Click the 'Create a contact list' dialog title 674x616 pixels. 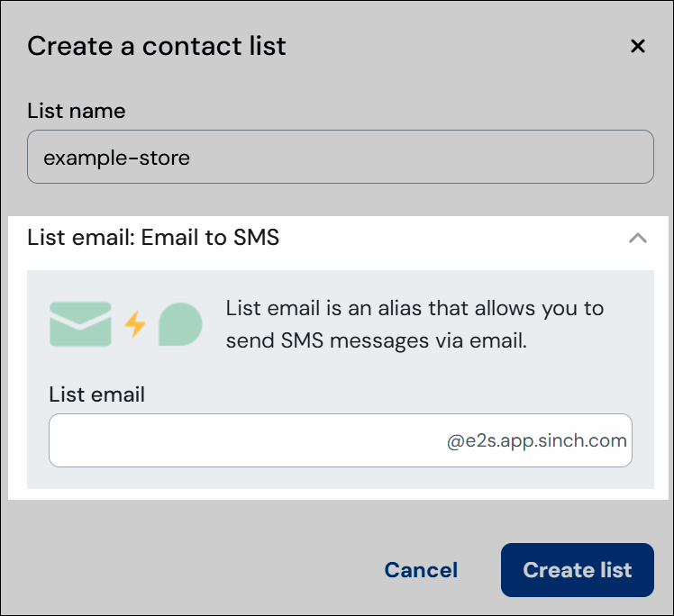point(157,46)
